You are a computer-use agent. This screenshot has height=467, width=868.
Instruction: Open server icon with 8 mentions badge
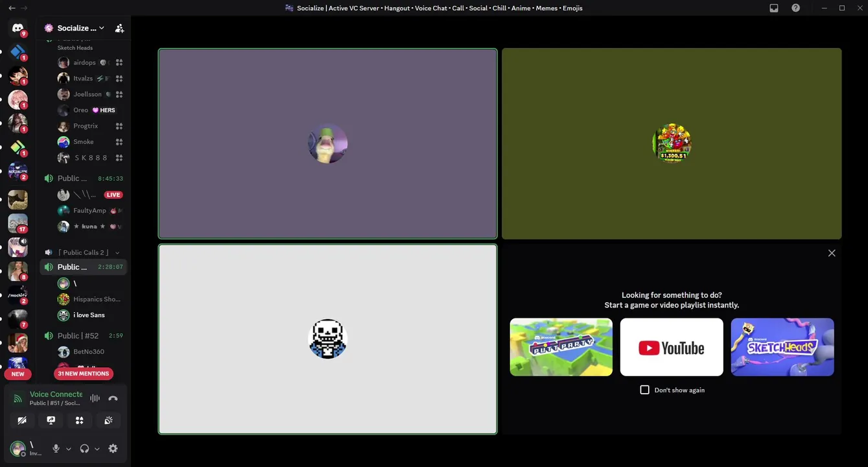coord(18,270)
